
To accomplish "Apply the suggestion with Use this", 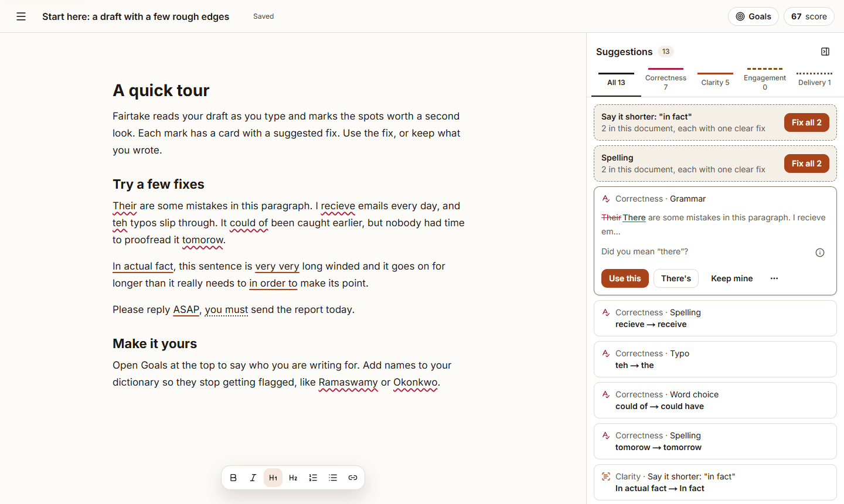I will tap(625, 278).
